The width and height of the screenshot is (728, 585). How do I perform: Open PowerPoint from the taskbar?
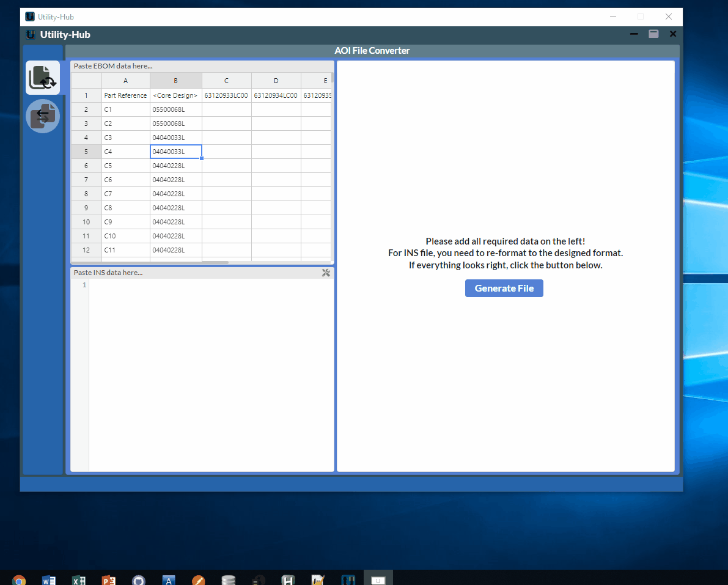pos(109,580)
